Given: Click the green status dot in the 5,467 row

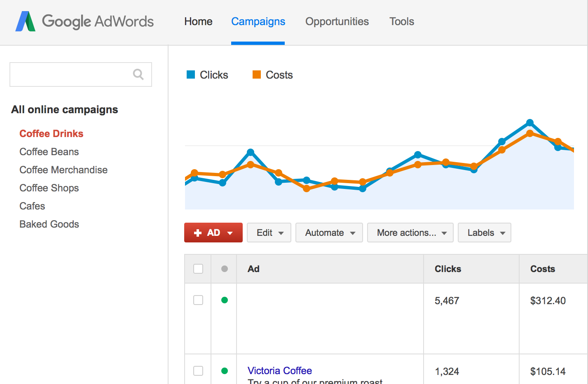Looking at the screenshot, I should pos(225,300).
